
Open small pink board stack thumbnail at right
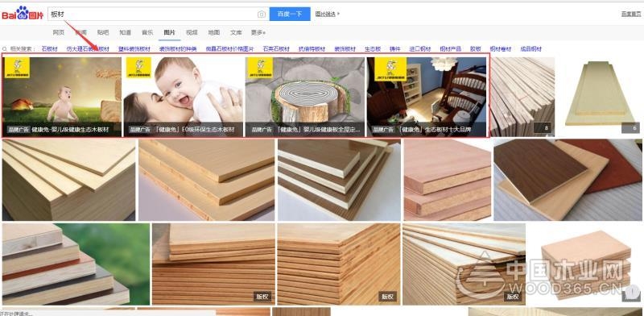click(x=586, y=264)
